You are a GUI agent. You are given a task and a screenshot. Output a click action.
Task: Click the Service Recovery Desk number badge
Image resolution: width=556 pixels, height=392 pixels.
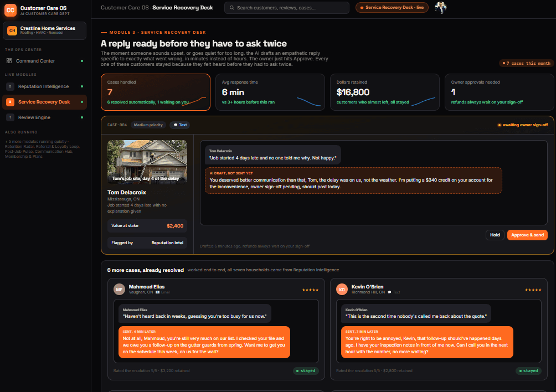click(x=11, y=102)
